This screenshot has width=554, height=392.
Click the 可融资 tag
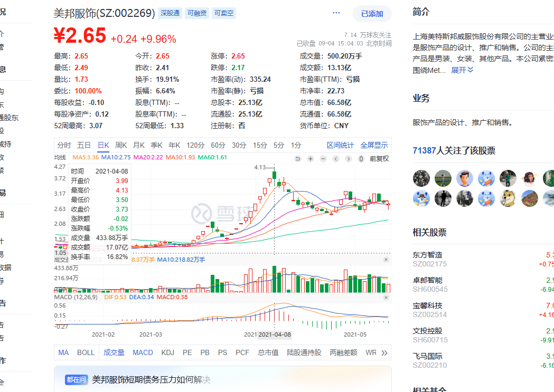coord(197,13)
